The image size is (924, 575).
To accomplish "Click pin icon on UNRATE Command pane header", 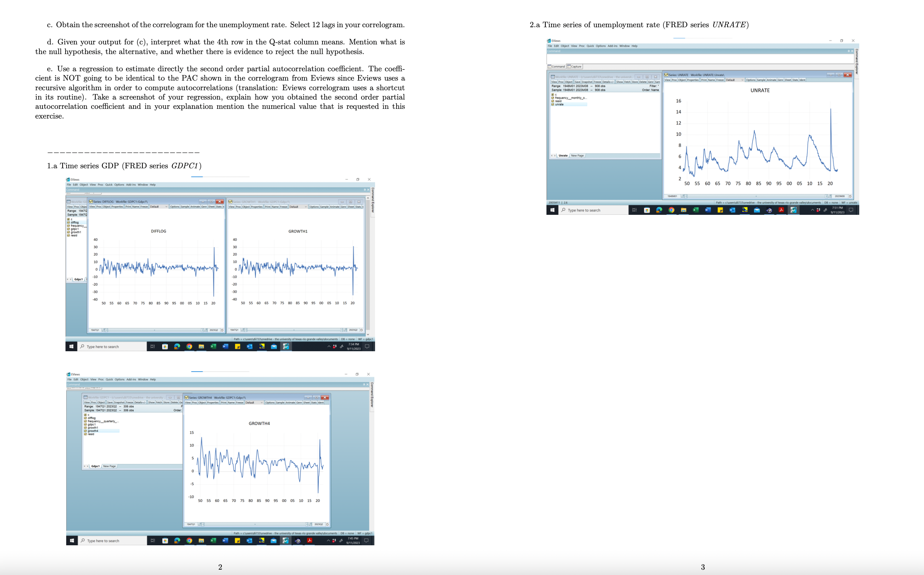I will click(848, 51).
